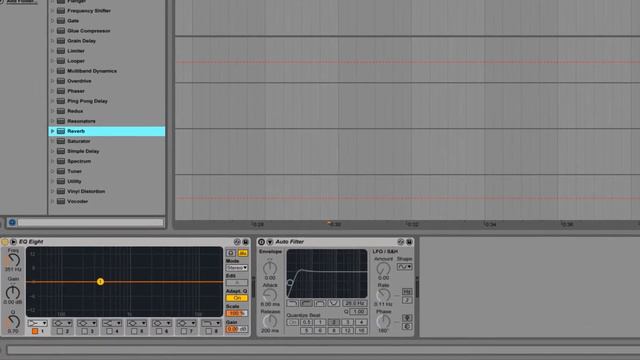The image size is (640, 360).
Task: Click the Auto Filter hot-swap preset icon
Action: (401, 242)
